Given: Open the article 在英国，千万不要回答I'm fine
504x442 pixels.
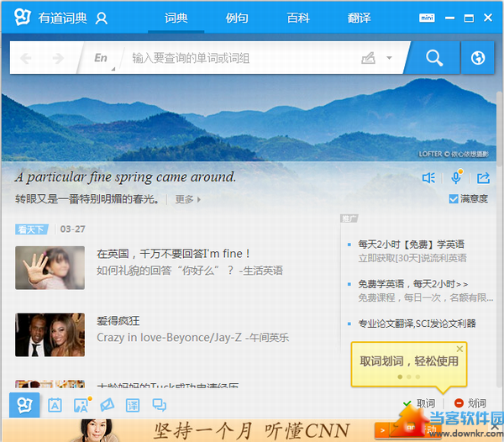Looking at the screenshot, I should click(174, 253).
